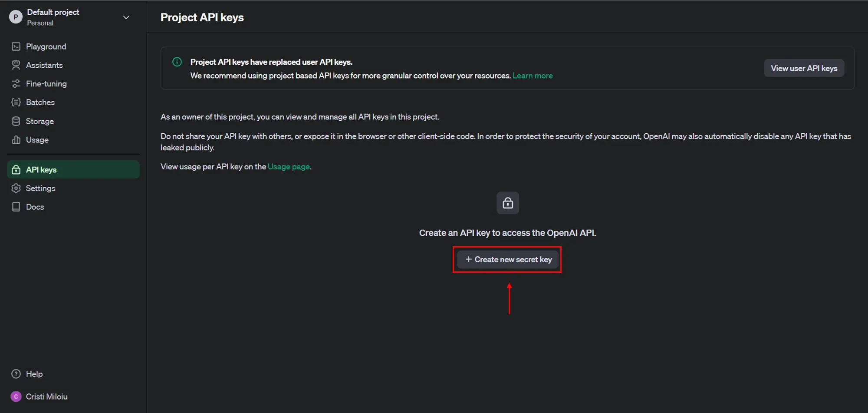Open the Playground icon in sidebar

point(16,46)
